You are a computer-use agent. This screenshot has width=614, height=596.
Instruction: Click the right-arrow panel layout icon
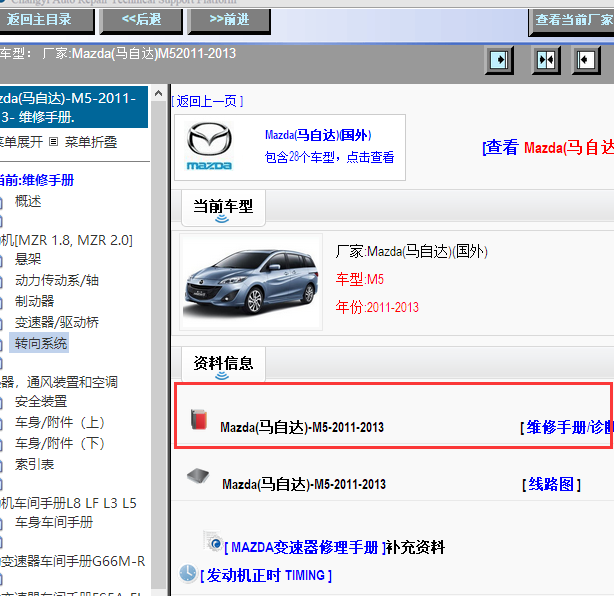[x=499, y=60]
